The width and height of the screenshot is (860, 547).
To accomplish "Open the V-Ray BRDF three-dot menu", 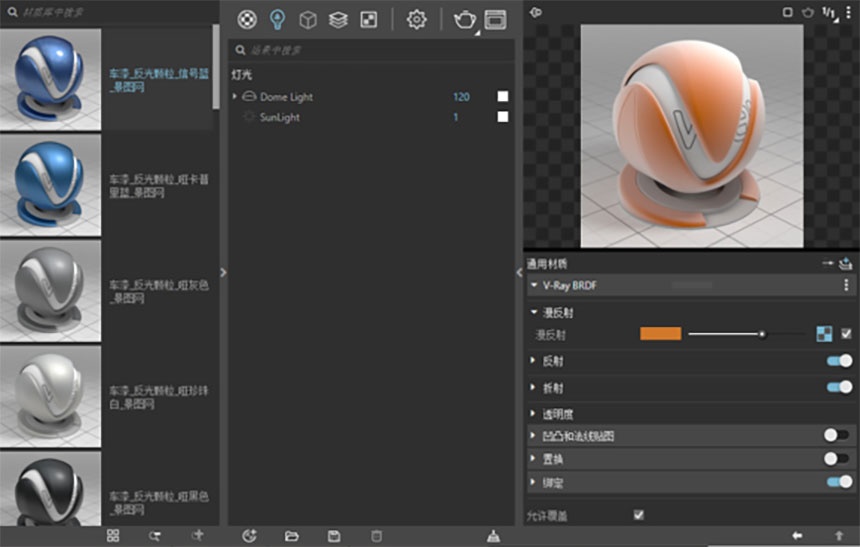I will coord(846,285).
